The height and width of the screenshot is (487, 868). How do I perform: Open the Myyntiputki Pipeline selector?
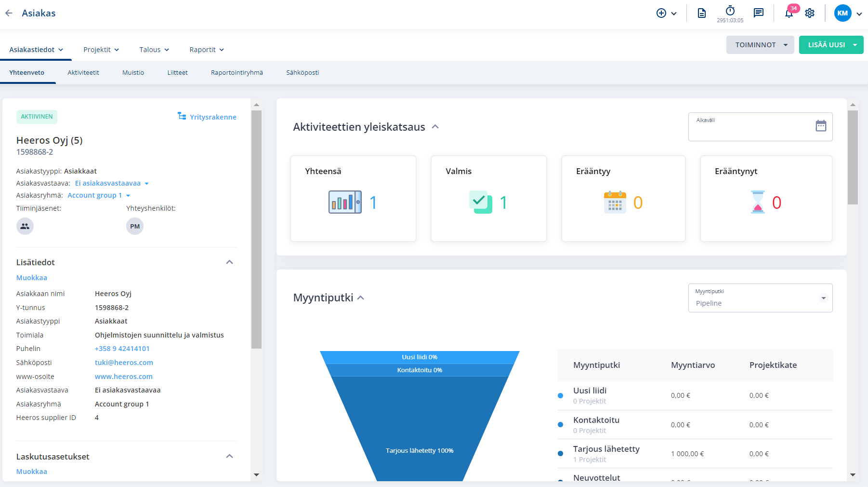(760, 298)
